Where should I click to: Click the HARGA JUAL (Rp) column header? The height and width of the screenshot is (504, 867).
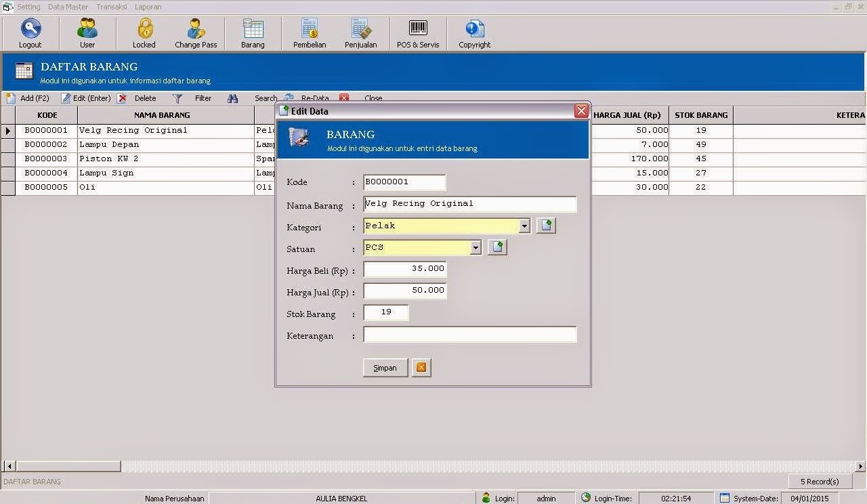click(627, 115)
